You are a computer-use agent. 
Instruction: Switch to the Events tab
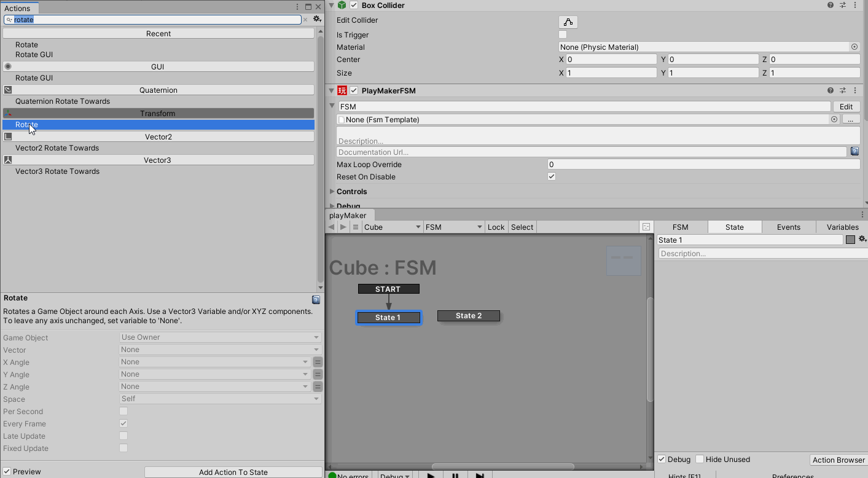tap(789, 227)
